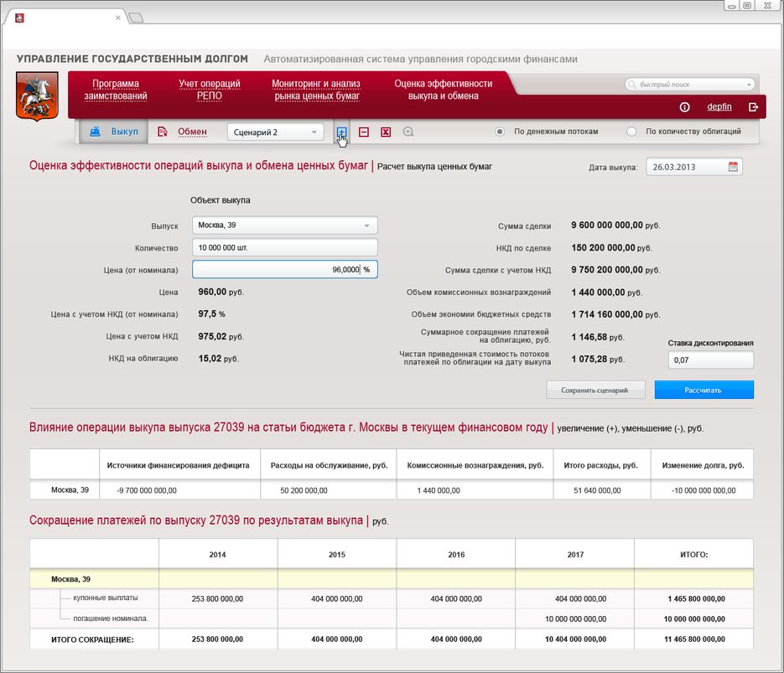Click the '2014' column header
This screenshot has width=784, height=673.
tap(217, 555)
